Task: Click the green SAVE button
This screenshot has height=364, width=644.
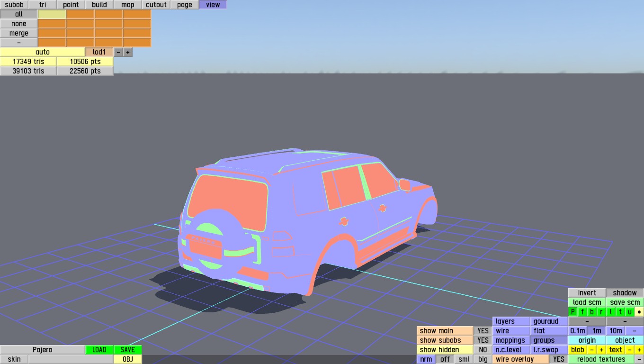Action: tap(128, 350)
